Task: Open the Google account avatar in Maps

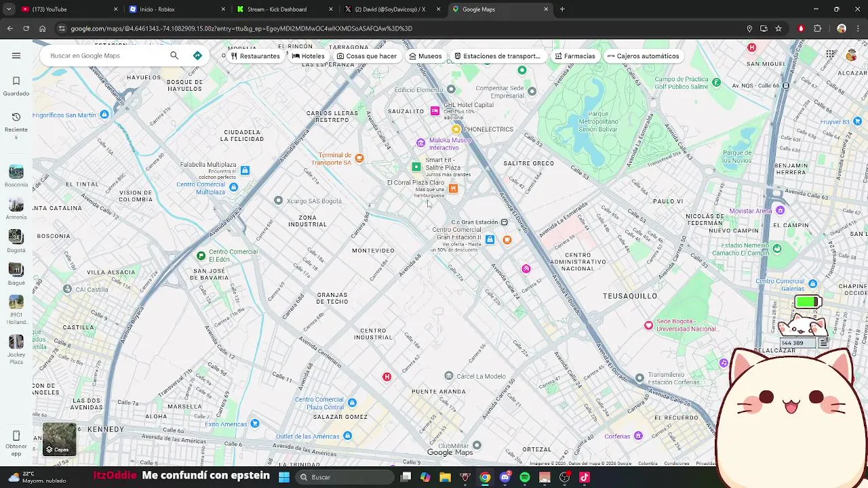Action: pos(852,55)
